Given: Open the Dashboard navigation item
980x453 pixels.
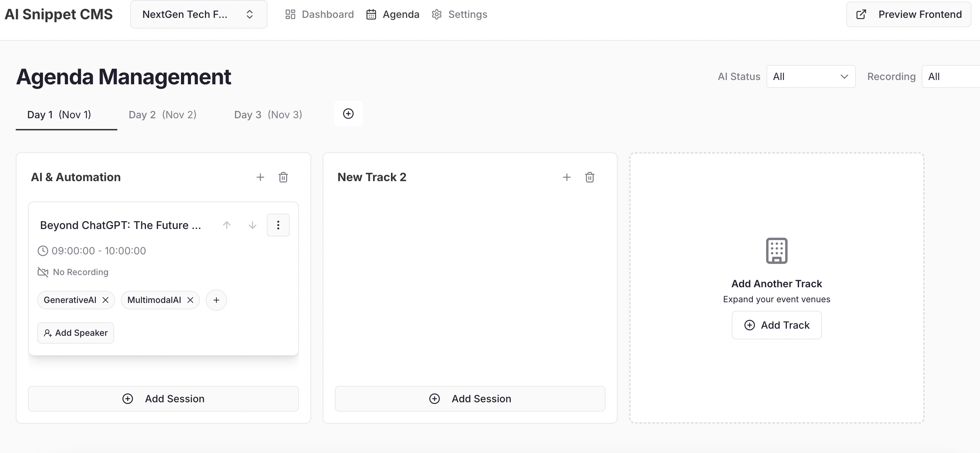Looking at the screenshot, I should 319,14.
